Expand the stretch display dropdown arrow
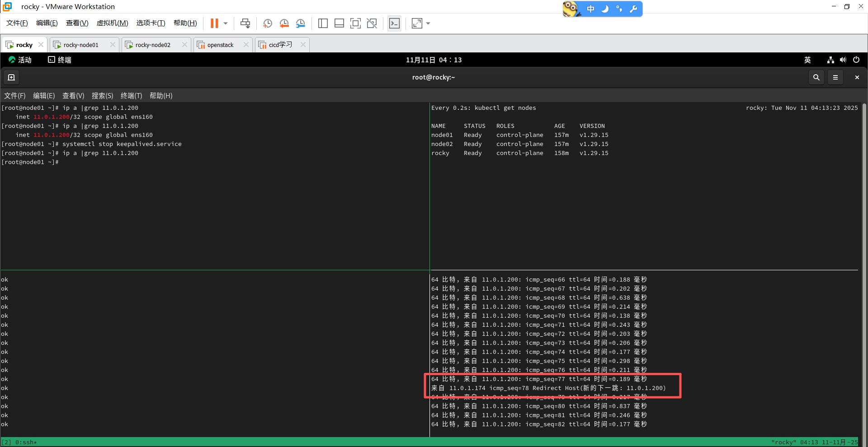Image resolution: width=868 pixels, height=447 pixels. pyautogui.click(x=428, y=23)
